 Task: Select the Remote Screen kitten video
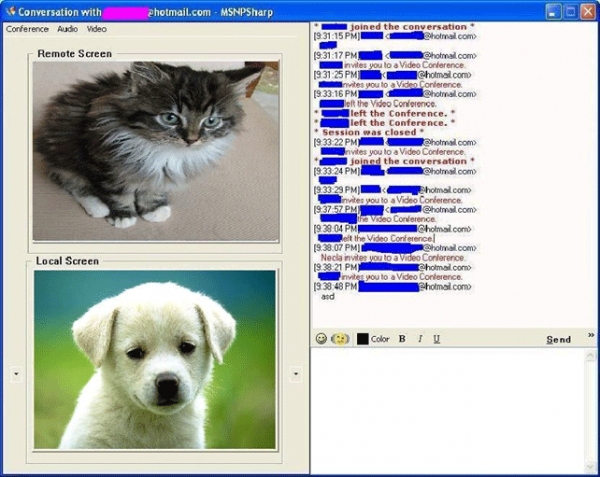pyautogui.click(x=156, y=151)
